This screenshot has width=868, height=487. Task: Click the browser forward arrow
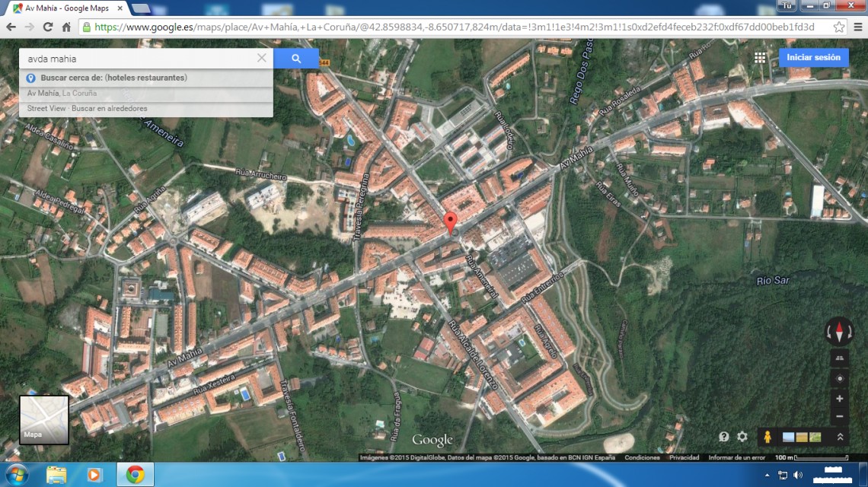[29, 27]
